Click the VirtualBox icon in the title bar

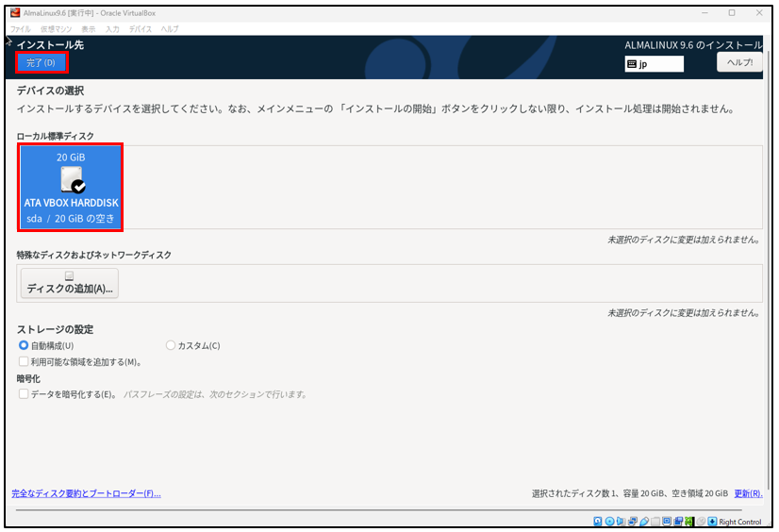(x=15, y=13)
